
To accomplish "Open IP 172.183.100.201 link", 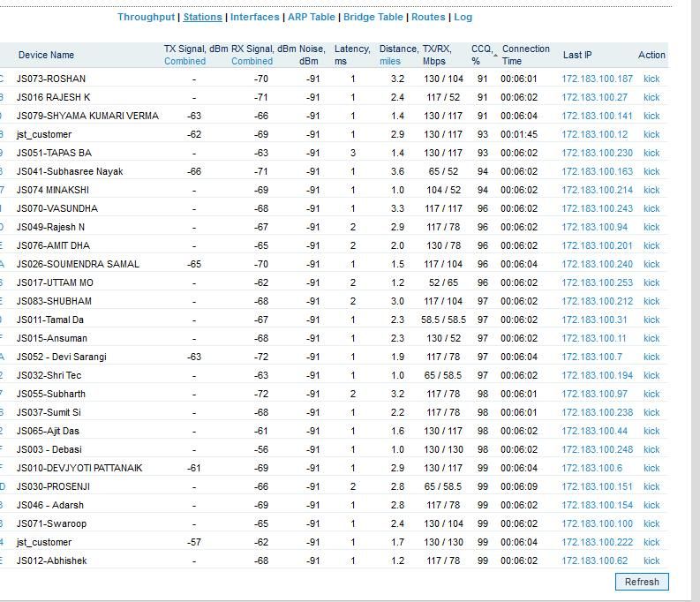I will [x=598, y=246].
